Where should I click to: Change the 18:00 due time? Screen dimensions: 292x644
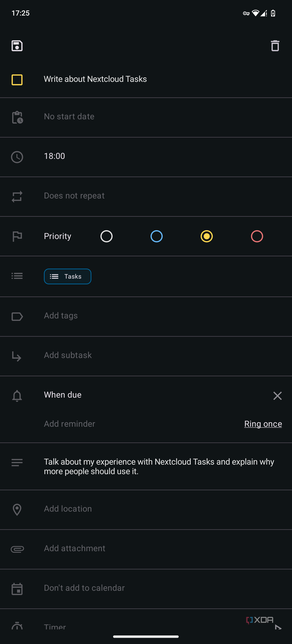coord(54,156)
